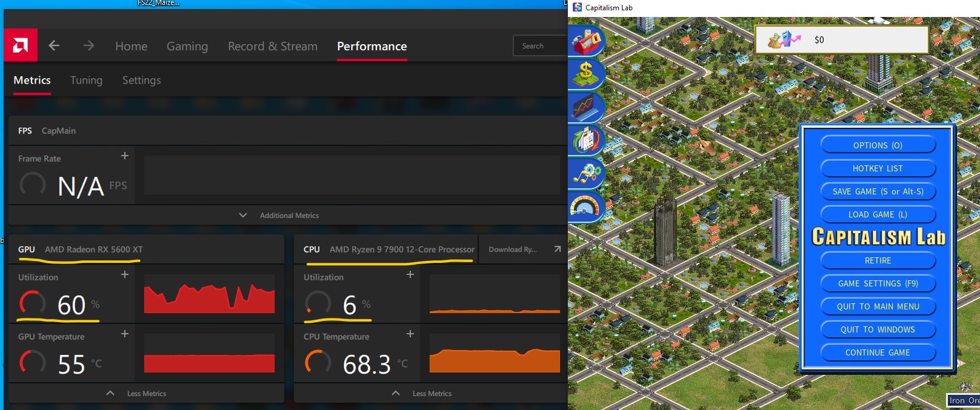Image resolution: width=980 pixels, height=410 pixels.
Task: Click the $0 cash display box
Action: pyautogui.click(x=842, y=39)
